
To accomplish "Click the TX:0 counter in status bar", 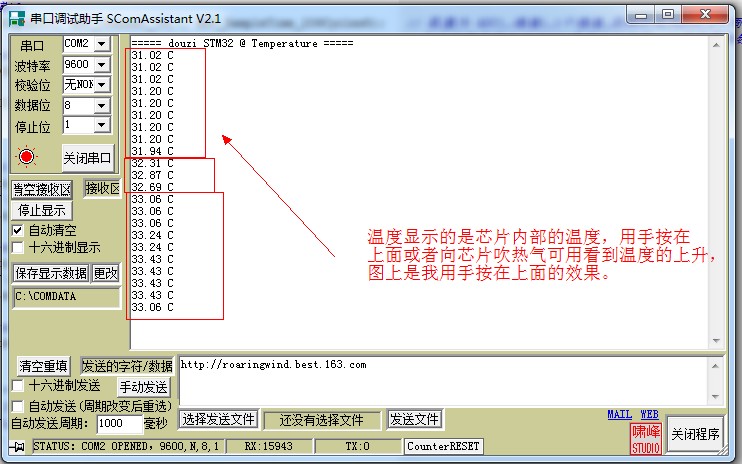I will (358, 446).
